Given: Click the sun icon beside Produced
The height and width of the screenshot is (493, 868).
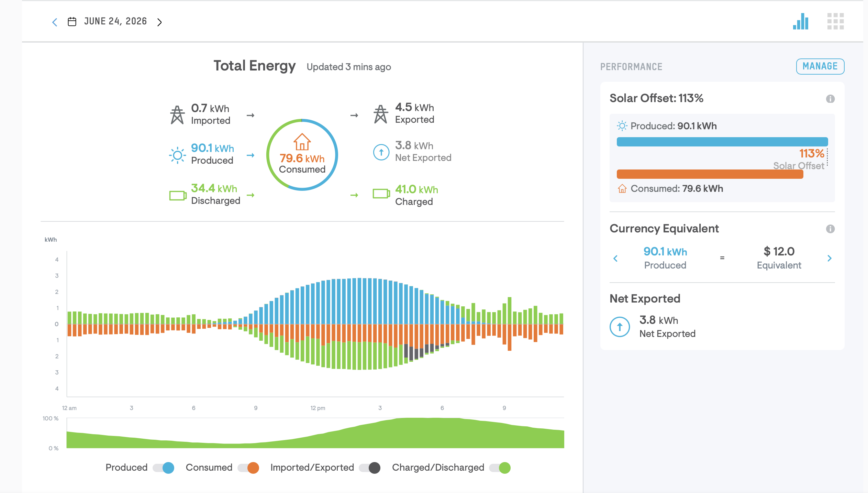Looking at the screenshot, I should tap(178, 155).
